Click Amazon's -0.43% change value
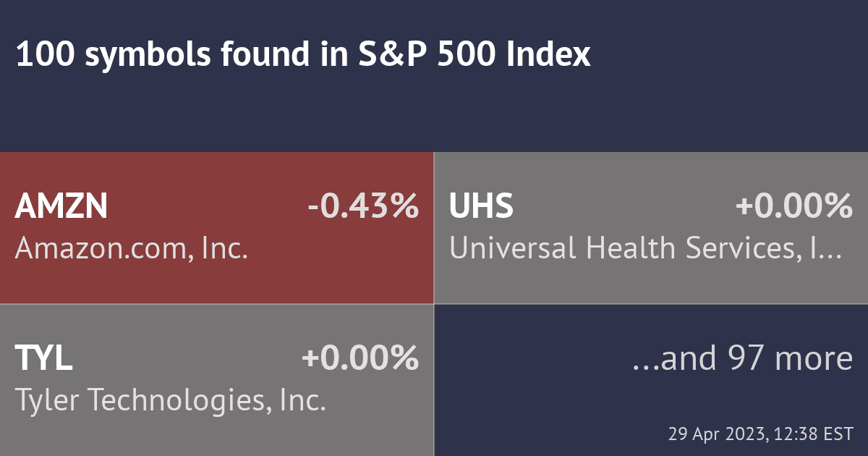This screenshot has height=456, width=868. pyautogui.click(x=362, y=207)
